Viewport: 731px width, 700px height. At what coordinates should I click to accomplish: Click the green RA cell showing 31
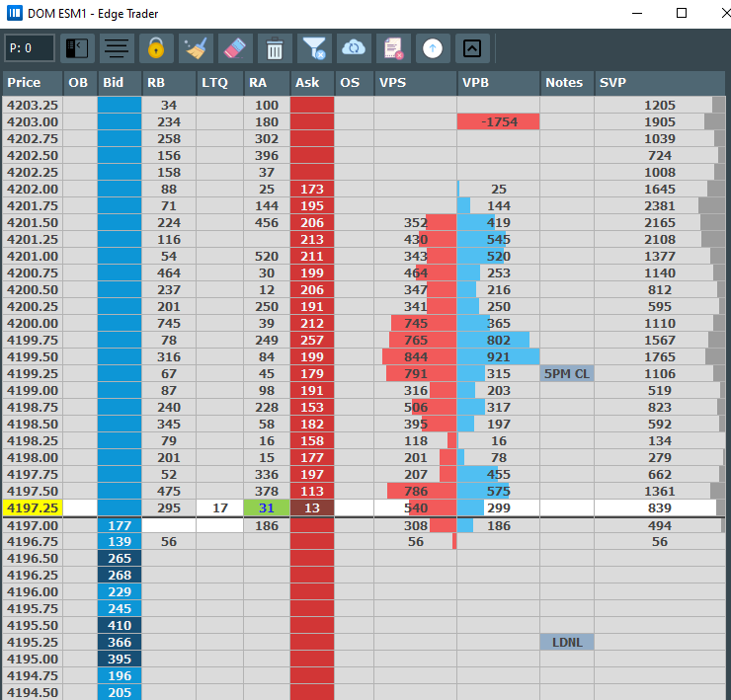[x=266, y=507]
